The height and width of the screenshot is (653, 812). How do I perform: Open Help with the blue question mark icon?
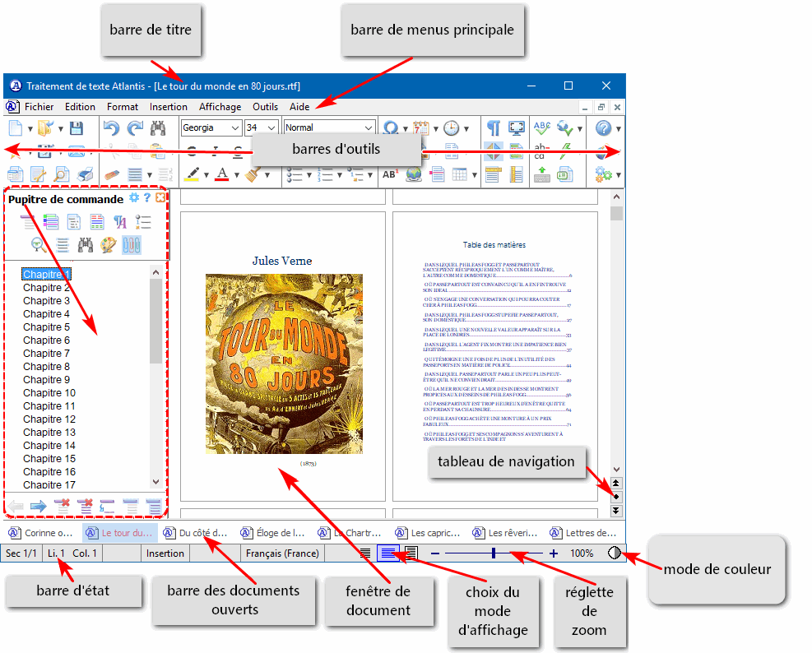tap(603, 128)
